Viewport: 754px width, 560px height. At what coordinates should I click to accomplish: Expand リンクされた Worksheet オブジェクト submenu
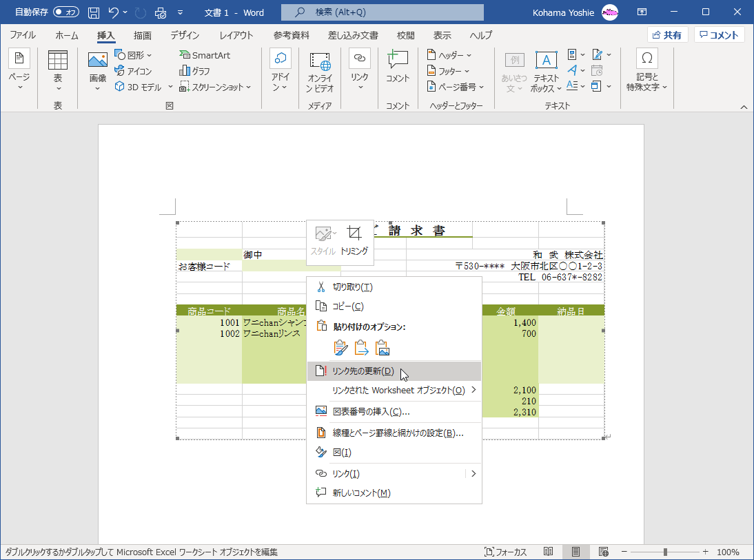(x=394, y=390)
